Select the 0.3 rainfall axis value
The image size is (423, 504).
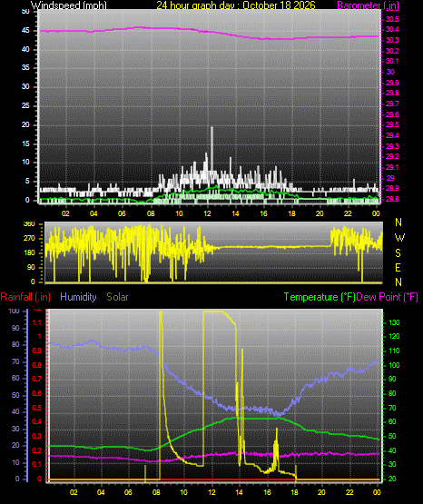(x=37, y=436)
